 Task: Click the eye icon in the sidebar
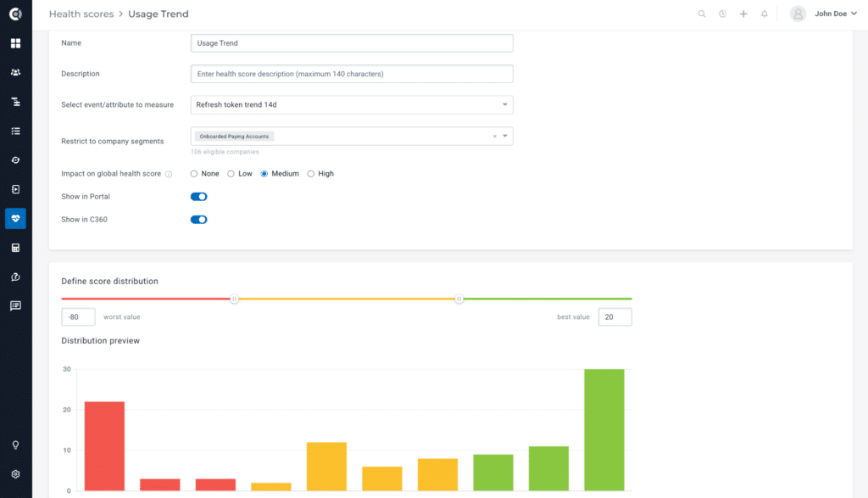tap(15, 159)
